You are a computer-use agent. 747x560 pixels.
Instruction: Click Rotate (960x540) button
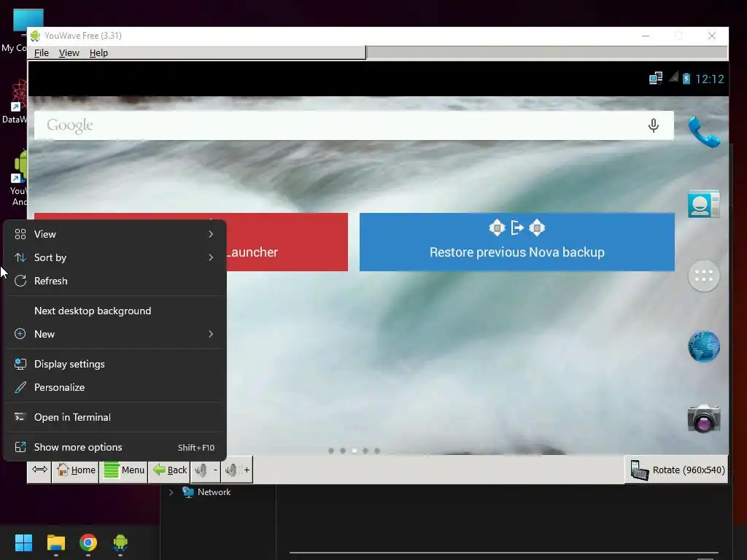tap(677, 470)
